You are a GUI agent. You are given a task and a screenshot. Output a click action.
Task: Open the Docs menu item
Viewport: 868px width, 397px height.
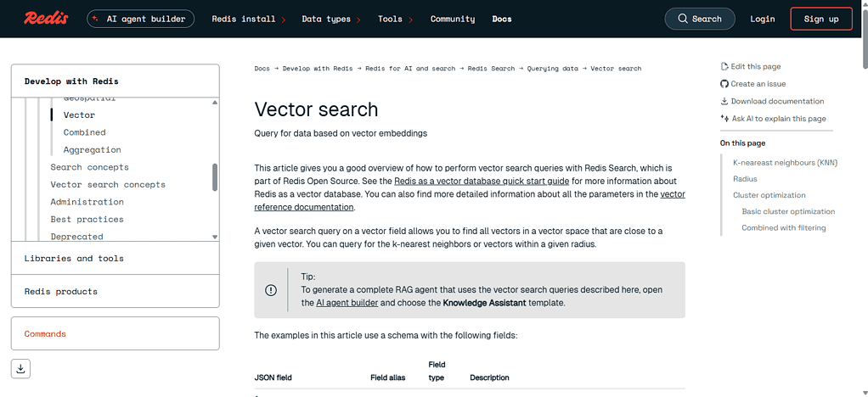point(502,19)
